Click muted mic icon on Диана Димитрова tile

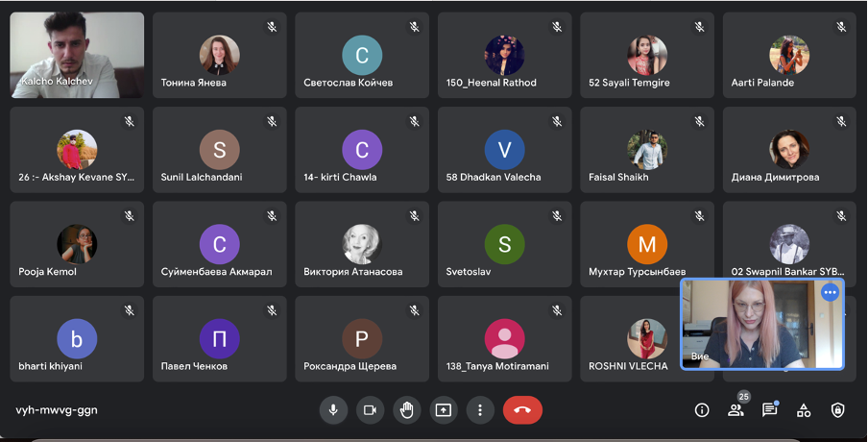pos(841,121)
